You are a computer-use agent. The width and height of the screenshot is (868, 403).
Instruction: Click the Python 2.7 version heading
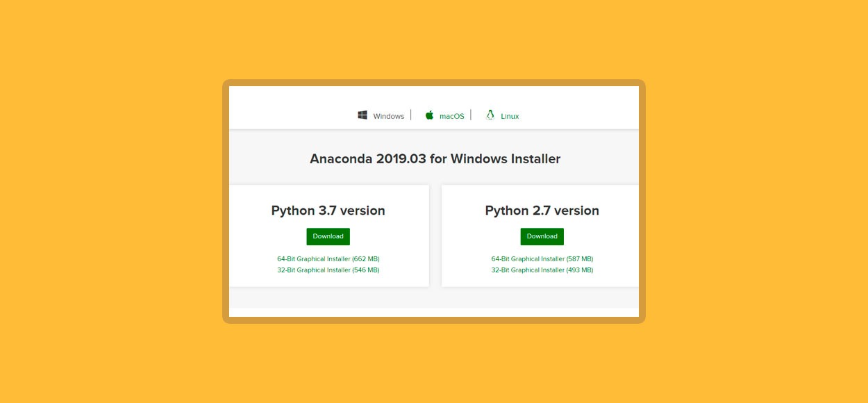[x=542, y=211]
